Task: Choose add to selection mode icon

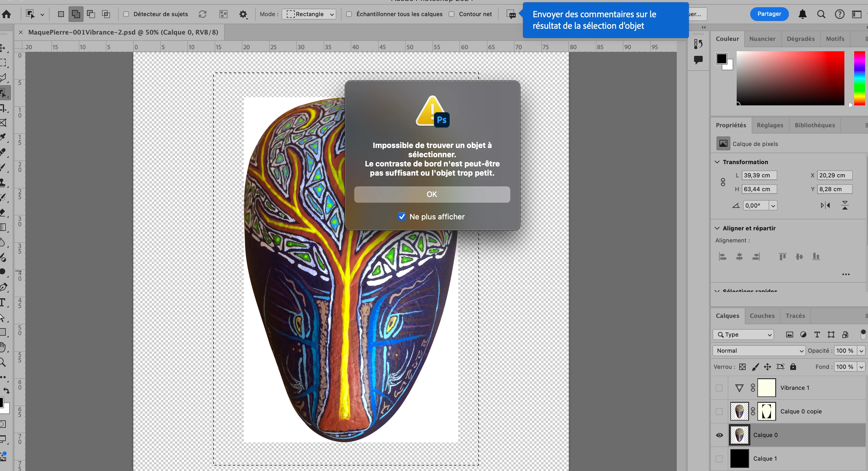Action: [x=76, y=14]
